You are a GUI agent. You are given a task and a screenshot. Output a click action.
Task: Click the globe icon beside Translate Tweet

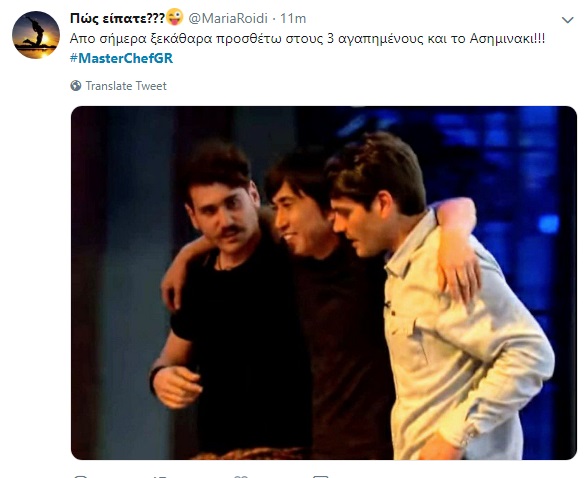point(76,86)
